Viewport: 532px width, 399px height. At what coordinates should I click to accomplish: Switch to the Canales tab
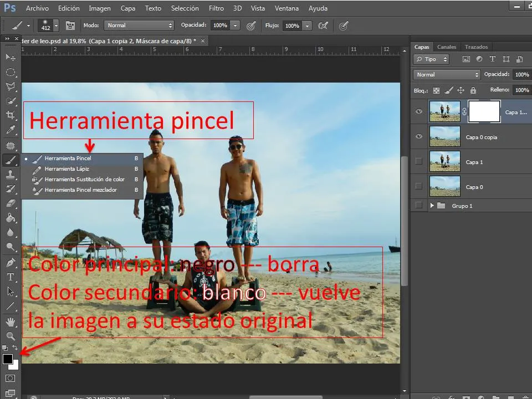[447, 47]
